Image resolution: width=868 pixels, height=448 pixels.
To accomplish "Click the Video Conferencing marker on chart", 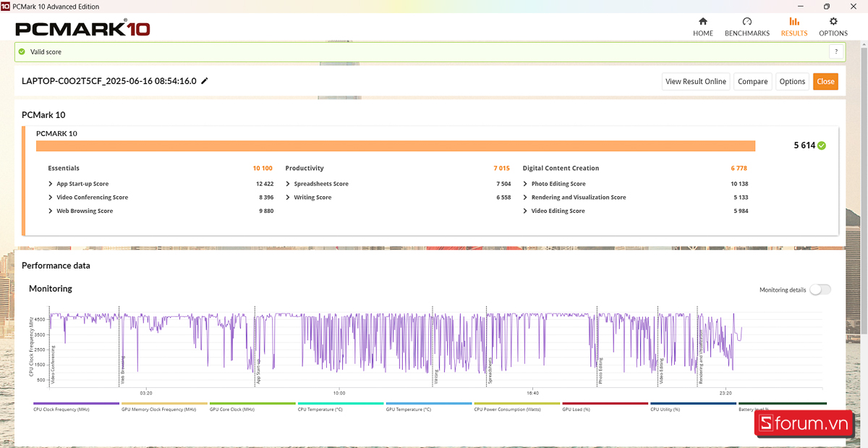I will coord(54,363).
